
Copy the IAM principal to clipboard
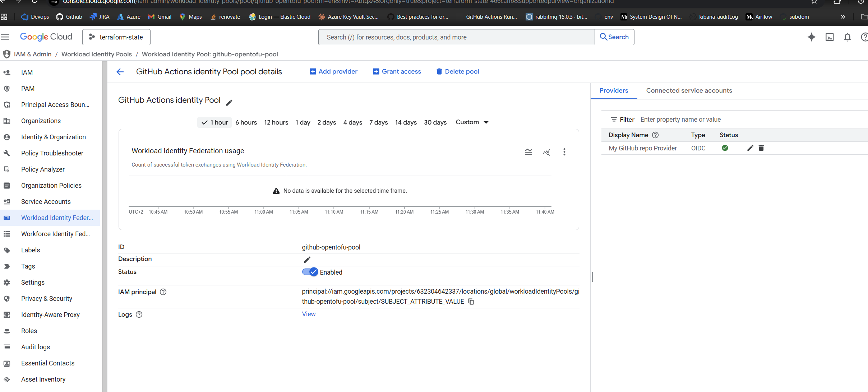coord(471,302)
